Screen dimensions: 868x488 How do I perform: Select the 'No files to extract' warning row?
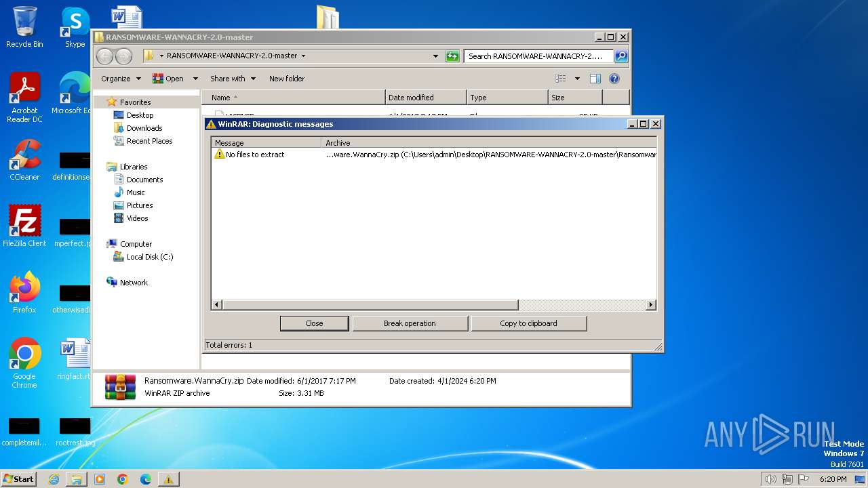click(x=434, y=155)
